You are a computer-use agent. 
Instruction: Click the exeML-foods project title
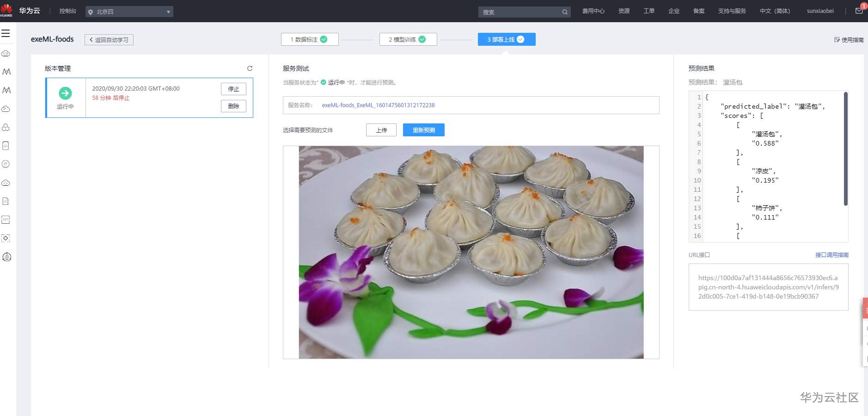pyautogui.click(x=52, y=39)
